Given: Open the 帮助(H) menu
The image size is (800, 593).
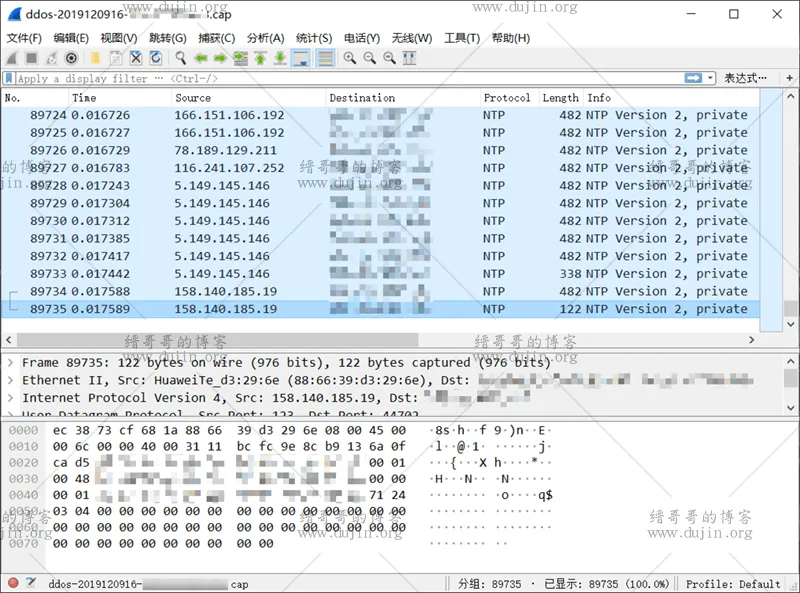Looking at the screenshot, I should point(511,38).
